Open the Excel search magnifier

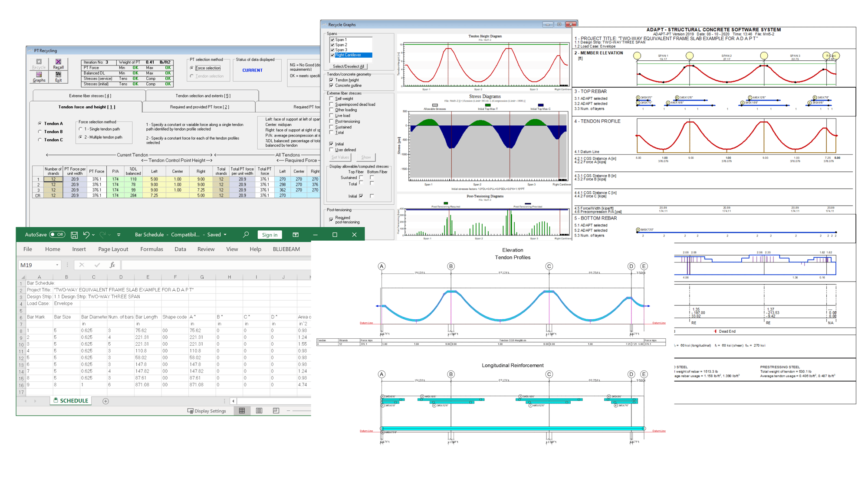[246, 235]
